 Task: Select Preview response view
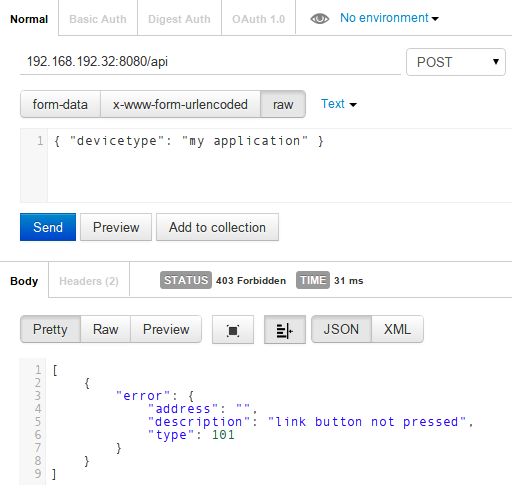[166, 329]
